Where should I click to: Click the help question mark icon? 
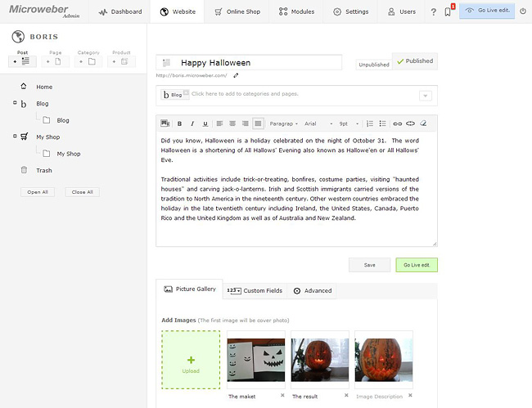pos(433,12)
